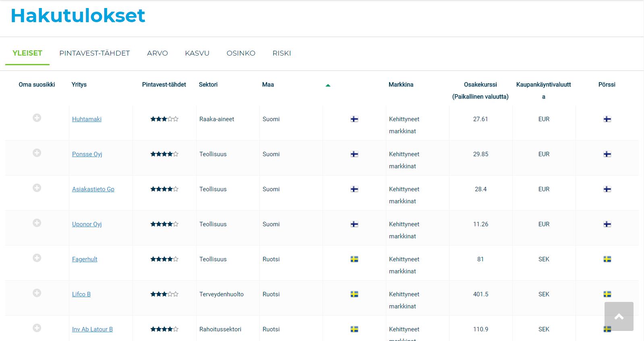Add Ponsse Oyj to favorites with plus icon
The image size is (644, 341).
37,153
